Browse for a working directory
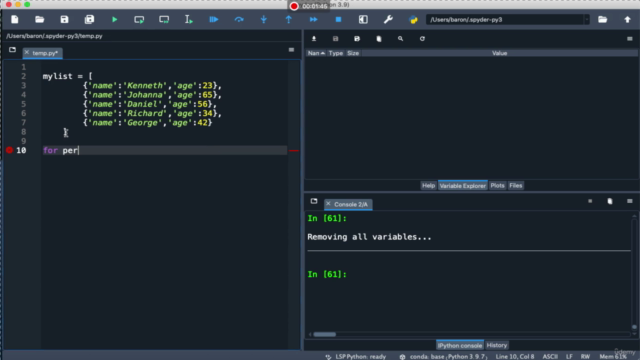 tap(602, 20)
